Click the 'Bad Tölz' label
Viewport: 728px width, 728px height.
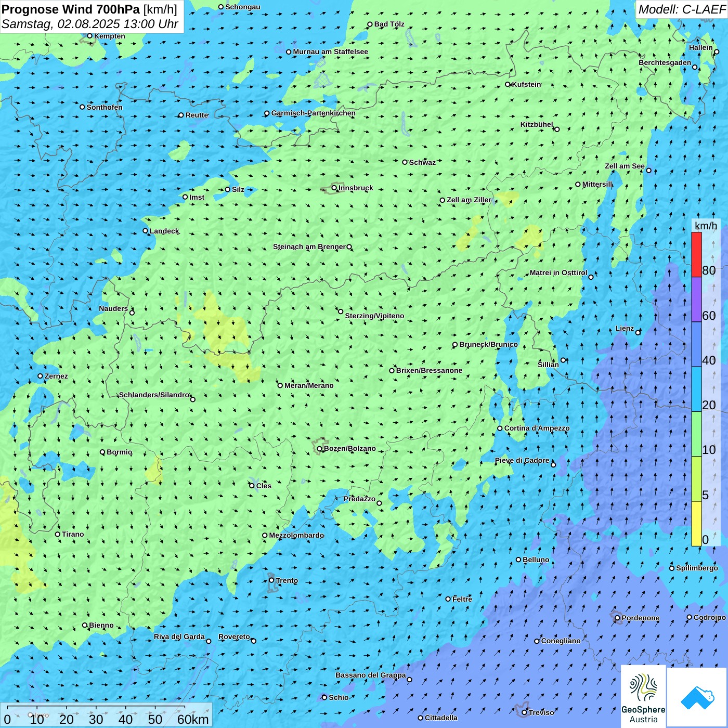point(389,24)
